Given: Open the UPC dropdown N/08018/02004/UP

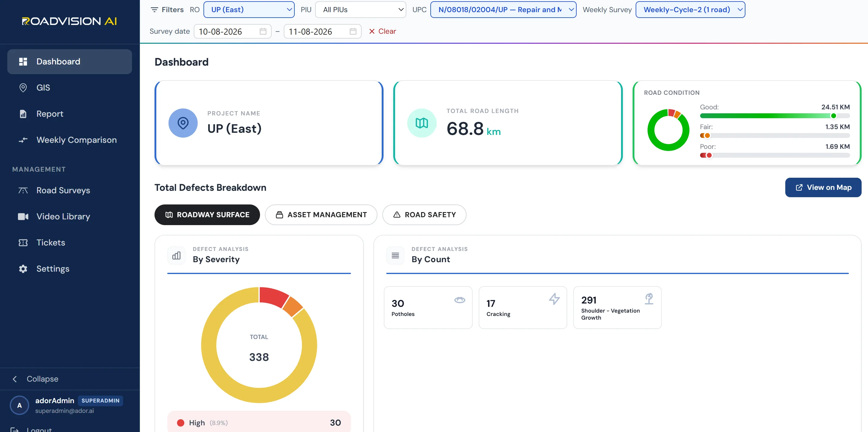Looking at the screenshot, I should [x=503, y=9].
